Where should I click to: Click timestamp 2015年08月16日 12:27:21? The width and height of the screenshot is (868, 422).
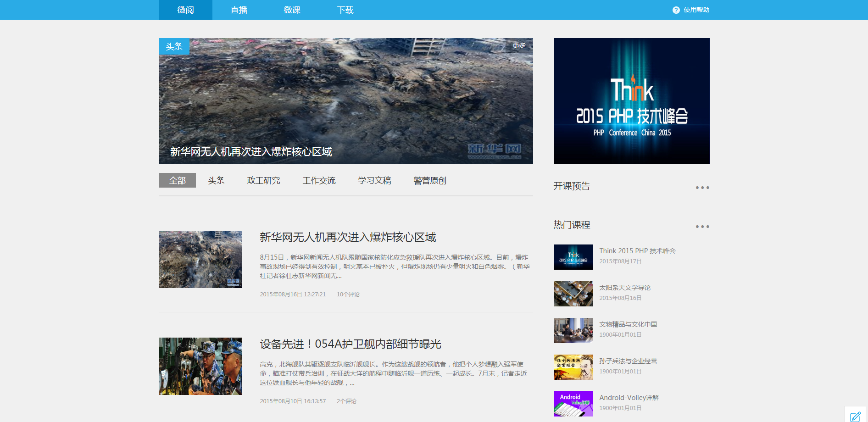click(x=293, y=294)
